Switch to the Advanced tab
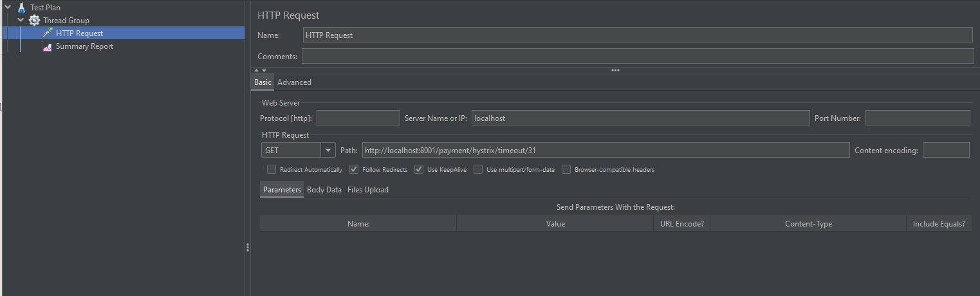Screen dimensions: 980x296 point(294,82)
